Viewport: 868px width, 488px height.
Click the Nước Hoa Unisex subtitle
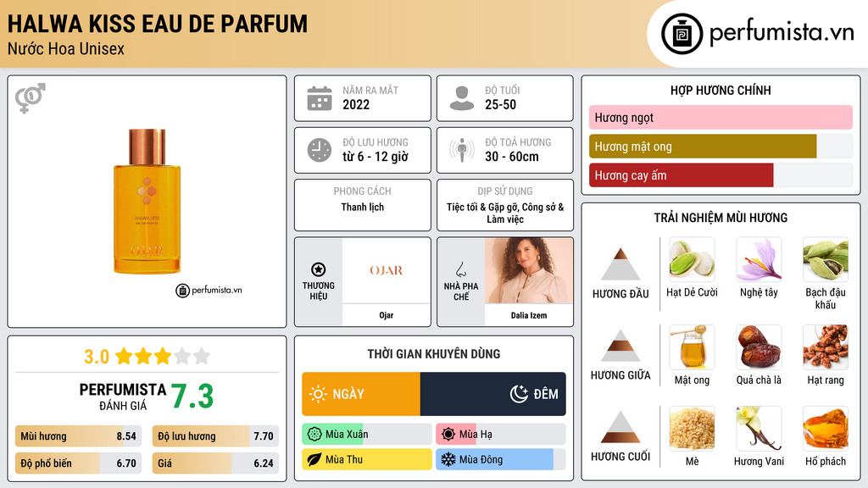pyautogui.click(x=66, y=48)
